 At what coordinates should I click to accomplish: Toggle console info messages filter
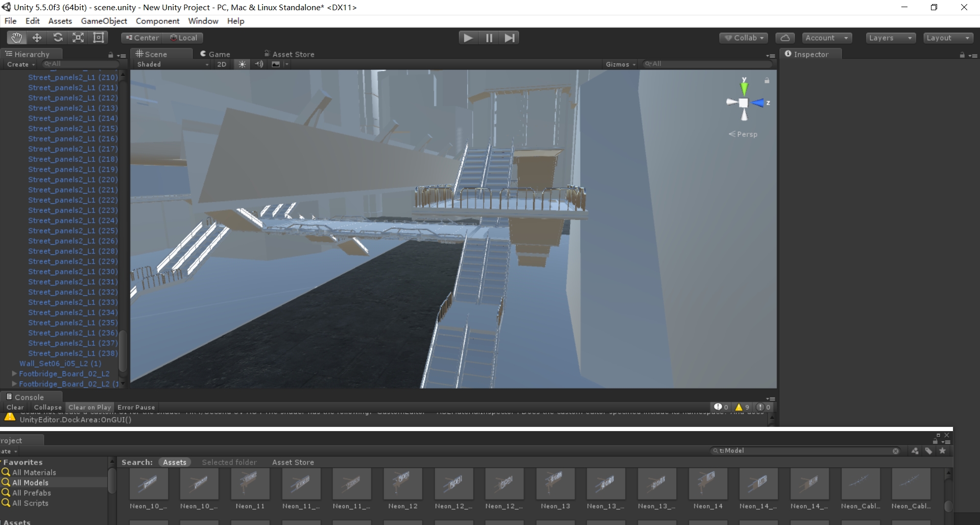pos(722,407)
